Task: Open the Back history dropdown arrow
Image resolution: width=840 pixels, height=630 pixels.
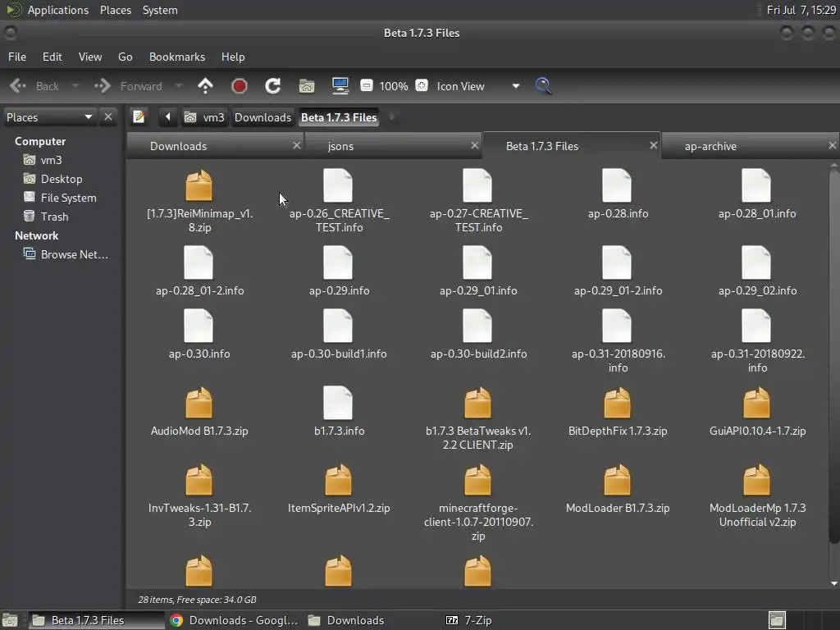Action: 75,85
